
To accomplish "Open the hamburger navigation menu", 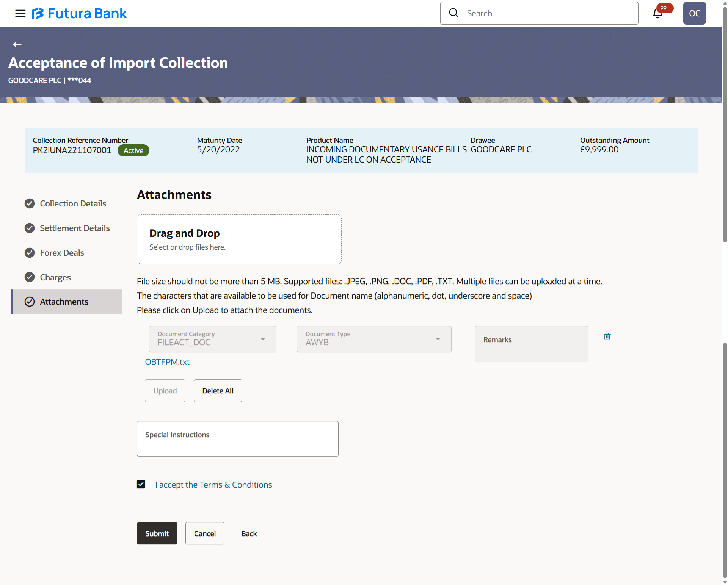I will [x=20, y=14].
